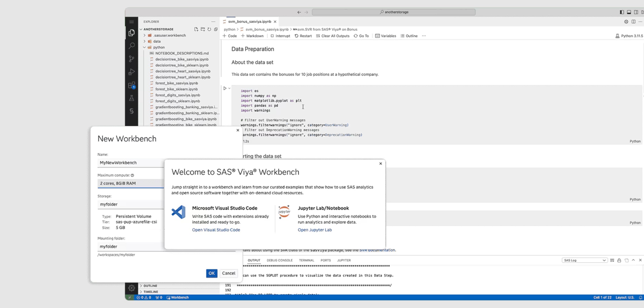
Task: Toggle the bottom panel visibility
Action: 629,12
